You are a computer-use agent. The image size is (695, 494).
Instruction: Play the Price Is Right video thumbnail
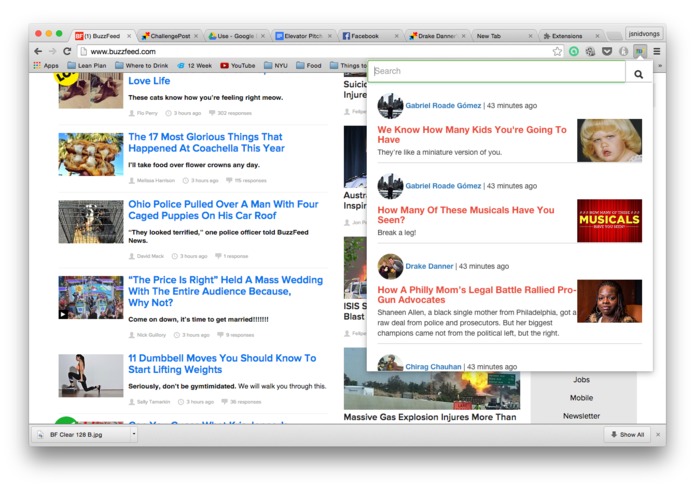point(91,297)
